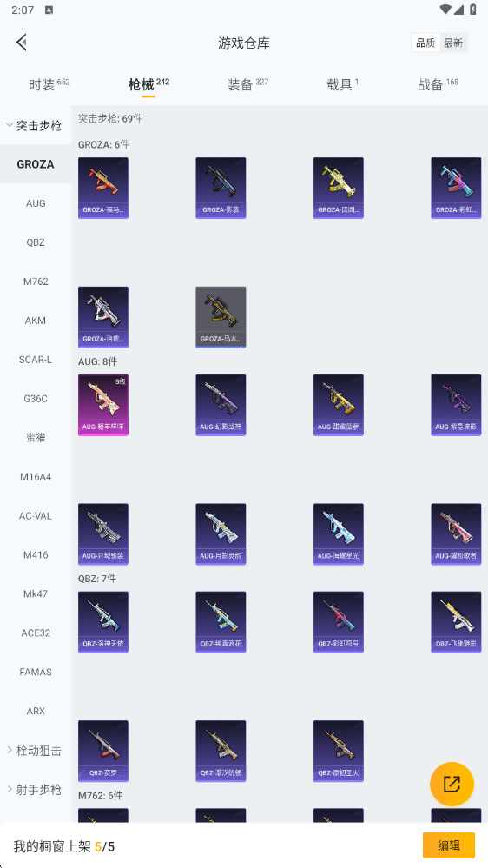Choose SCAR-L in the weapon list
This screenshot has height=868, width=488.
pos(36,359)
